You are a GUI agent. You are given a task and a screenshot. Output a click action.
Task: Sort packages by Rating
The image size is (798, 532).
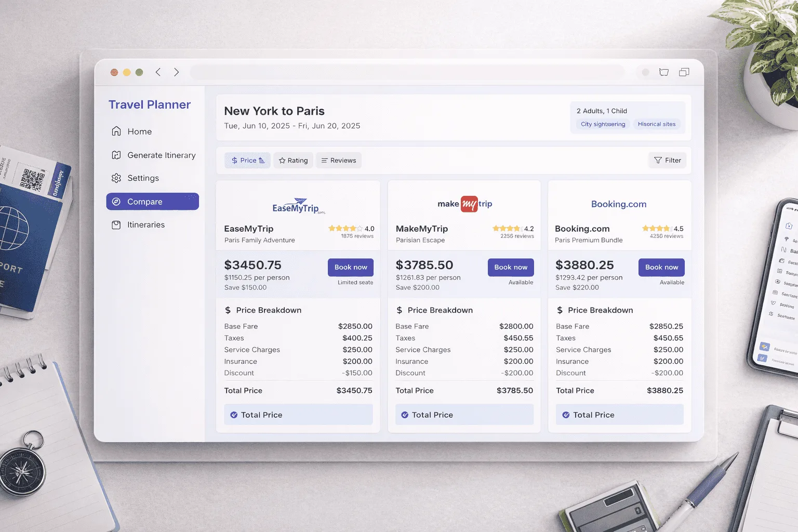point(293,160)
